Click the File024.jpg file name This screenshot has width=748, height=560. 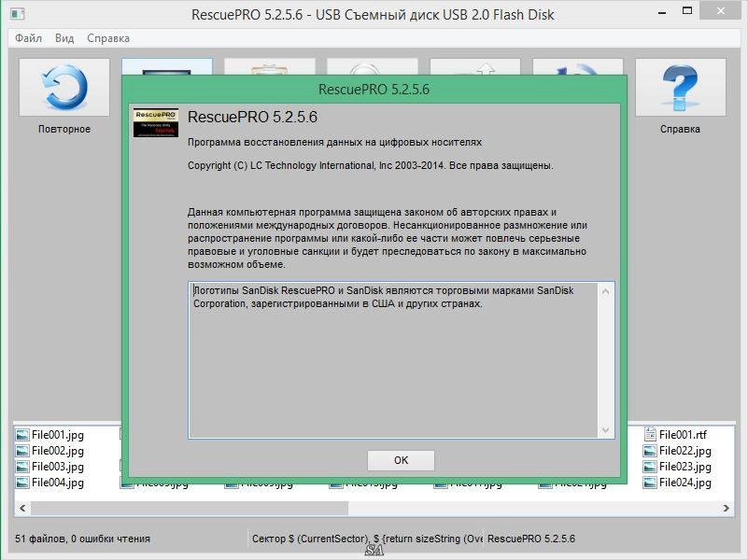click(x=685, y=483)
